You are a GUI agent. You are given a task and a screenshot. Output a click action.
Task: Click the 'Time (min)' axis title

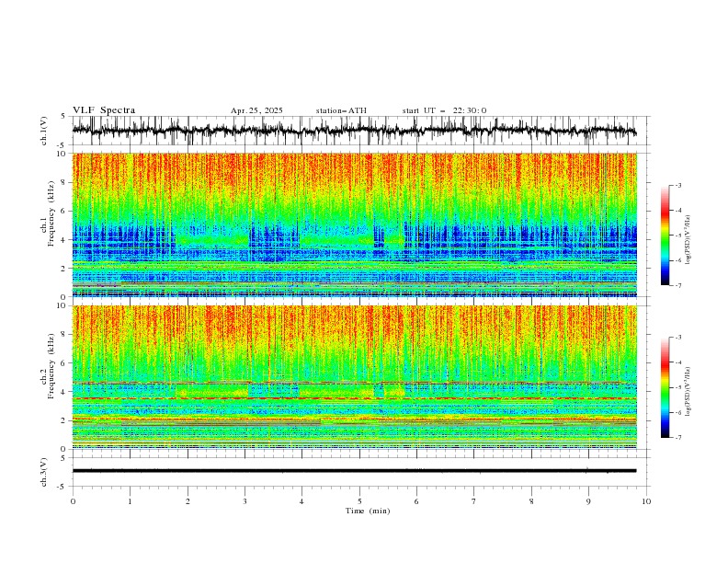(368, 511)
